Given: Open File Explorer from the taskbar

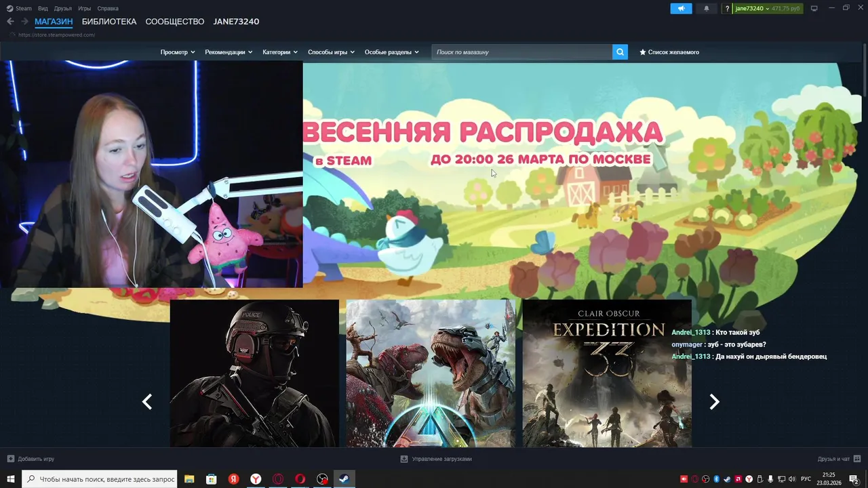Looking at the screenshot, I should tap(189, 479).
